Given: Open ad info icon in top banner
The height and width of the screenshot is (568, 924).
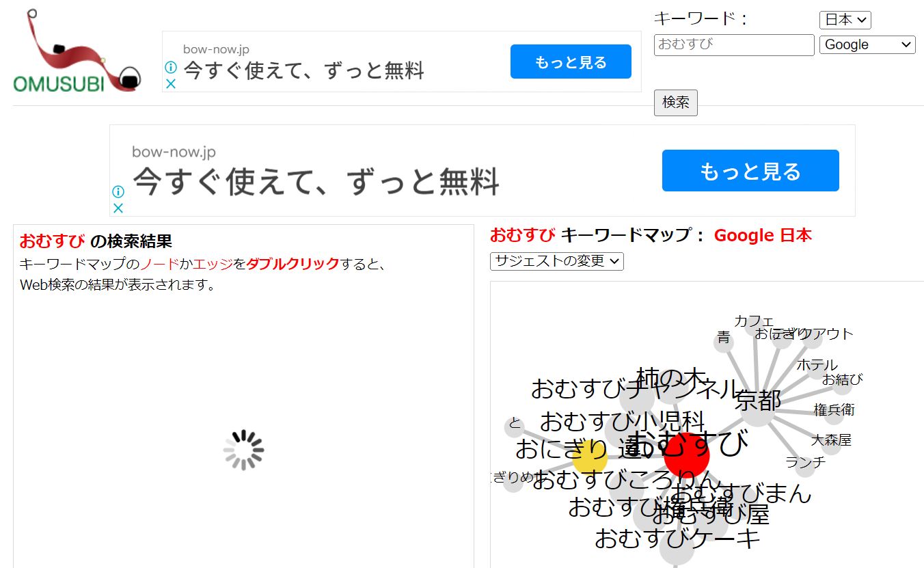Looking at the screenshot, I should tap(171, 67).
